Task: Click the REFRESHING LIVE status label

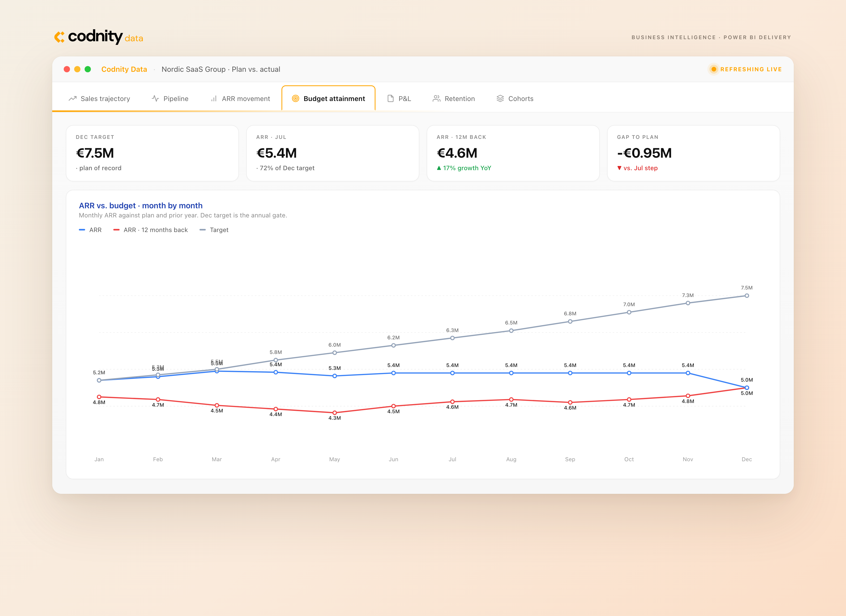Action: (x=751, y=69)
